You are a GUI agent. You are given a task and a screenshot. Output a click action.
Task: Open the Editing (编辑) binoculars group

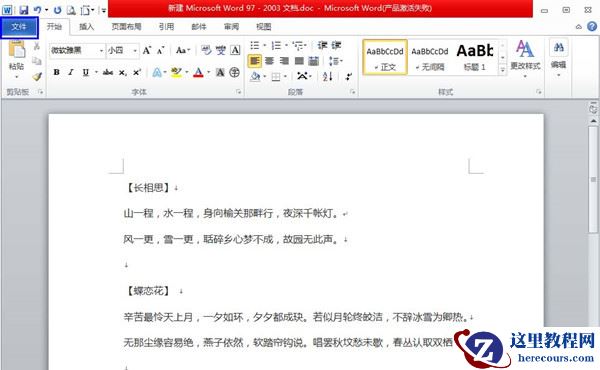[558, 57]
